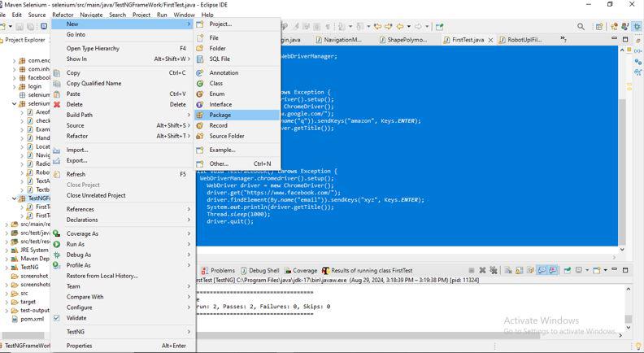644x353 pixels.
Task: Select JRE System library in tree
Action: [x=30, y=250]
